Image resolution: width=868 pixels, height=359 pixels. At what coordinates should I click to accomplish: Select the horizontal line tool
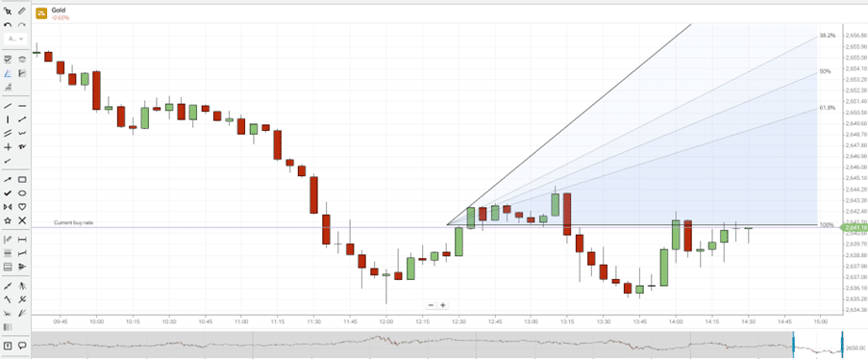[22, 105]
